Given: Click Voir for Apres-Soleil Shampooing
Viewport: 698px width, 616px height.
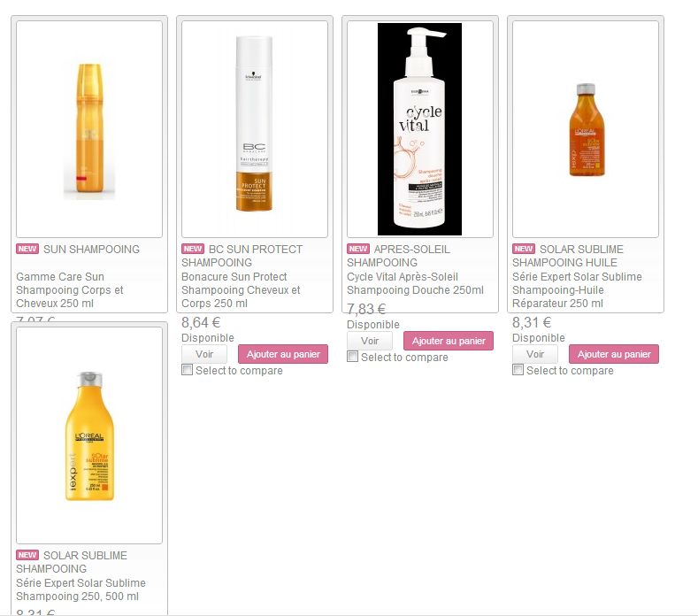Looking at the screenshot, I should tap(370, 341).
